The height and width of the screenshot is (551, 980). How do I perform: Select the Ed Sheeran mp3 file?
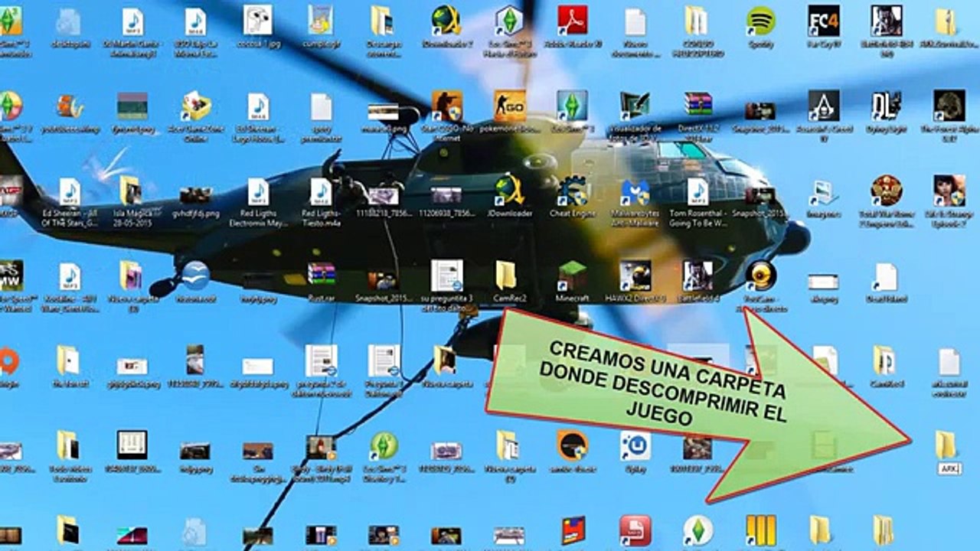tap(70, 191)
